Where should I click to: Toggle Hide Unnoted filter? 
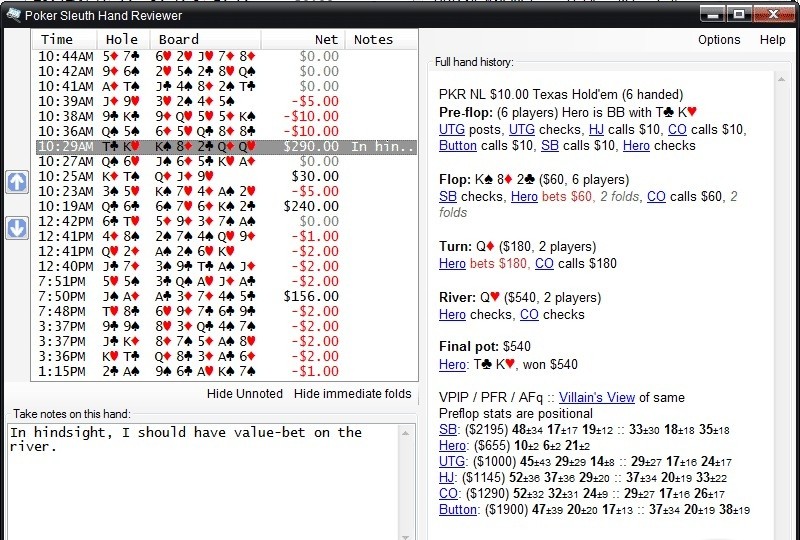click(245, 394)
